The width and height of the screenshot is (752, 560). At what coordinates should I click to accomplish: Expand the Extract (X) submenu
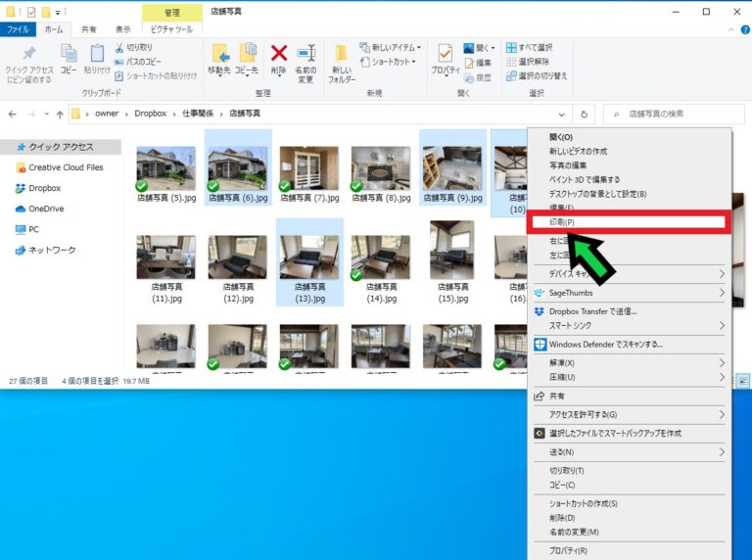coord(629,363)
